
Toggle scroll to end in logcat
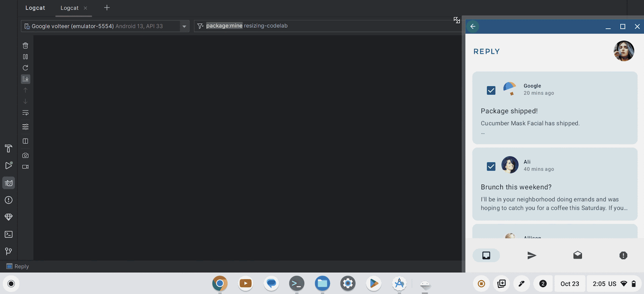tap(25, 79)
